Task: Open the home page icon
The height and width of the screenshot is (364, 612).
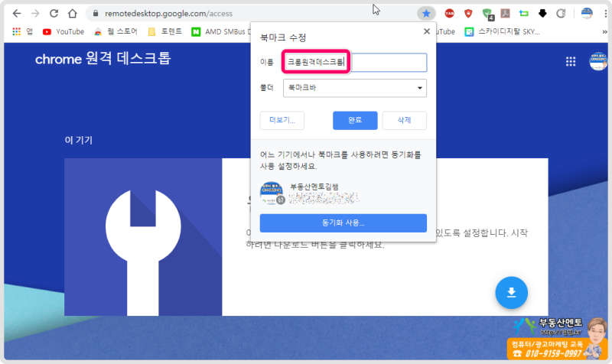Action: [x=72, y=14]
